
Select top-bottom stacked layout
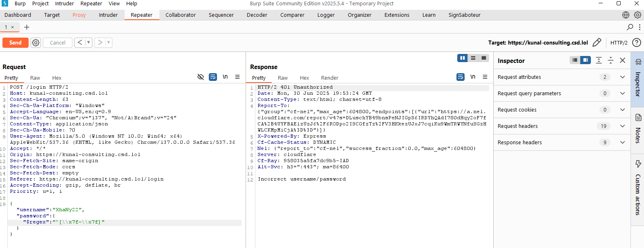(473, 58)
